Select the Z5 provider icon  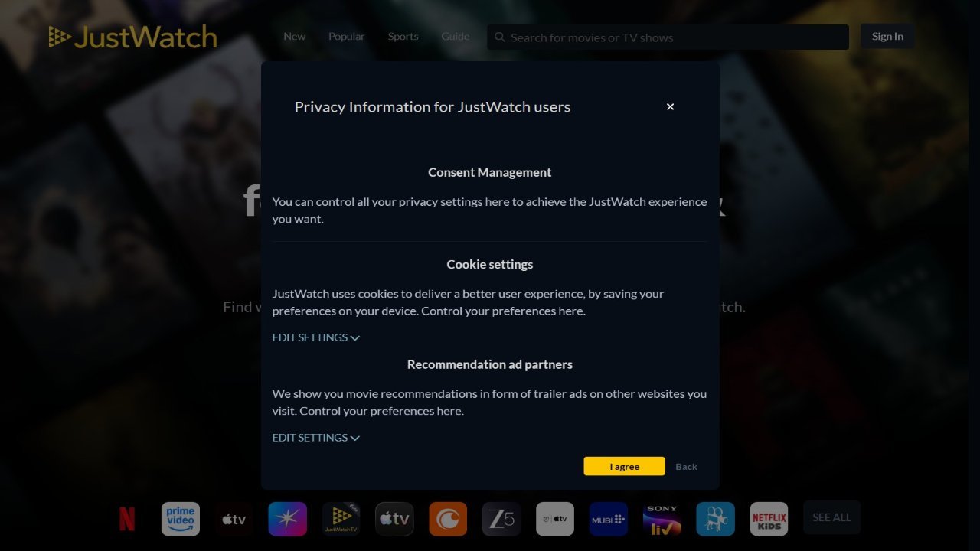point(501,519)
